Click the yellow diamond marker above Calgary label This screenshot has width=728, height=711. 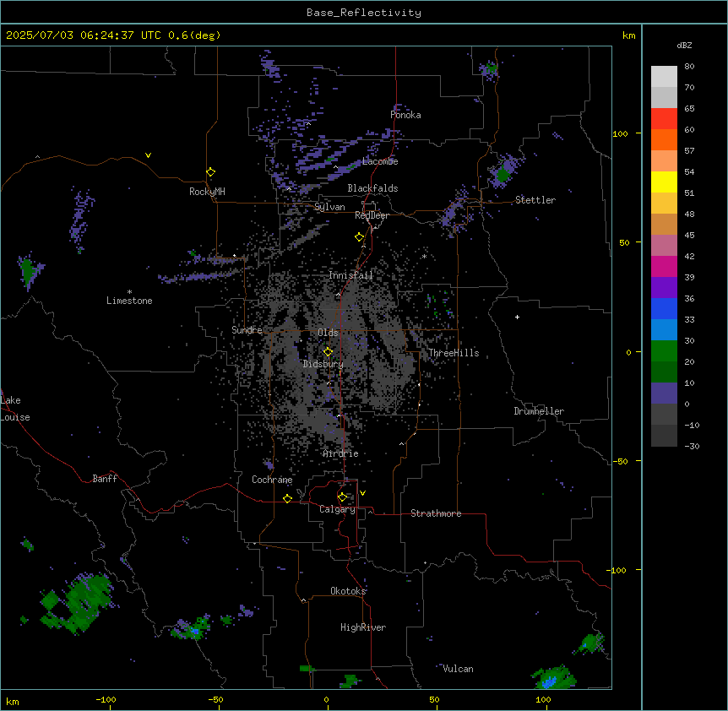(342, 497)
